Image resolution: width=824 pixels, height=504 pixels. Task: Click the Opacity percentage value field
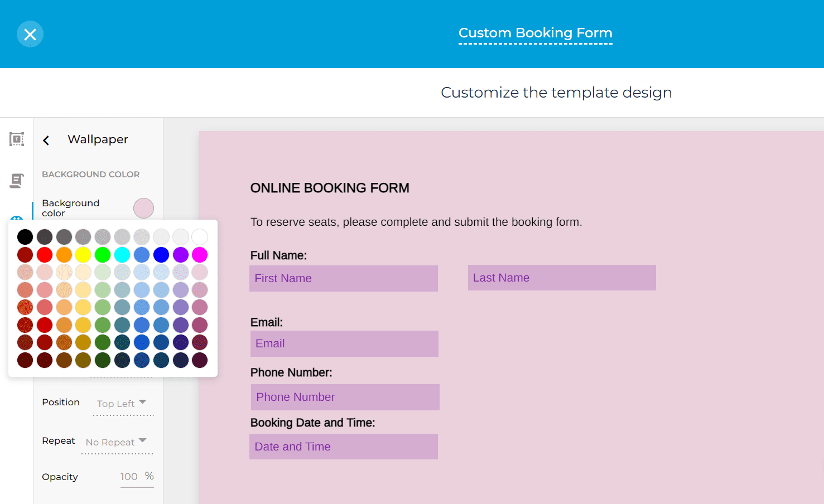click(129, 477)
